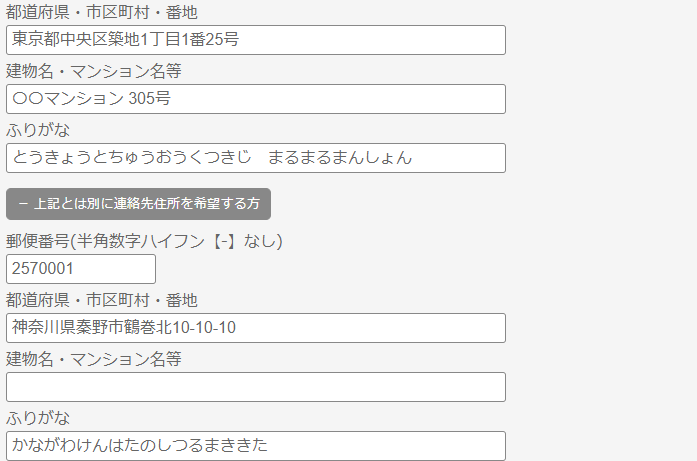697x461 pixels.
Task: Focus the Kanagawa address input field
Action: point(255,328)
